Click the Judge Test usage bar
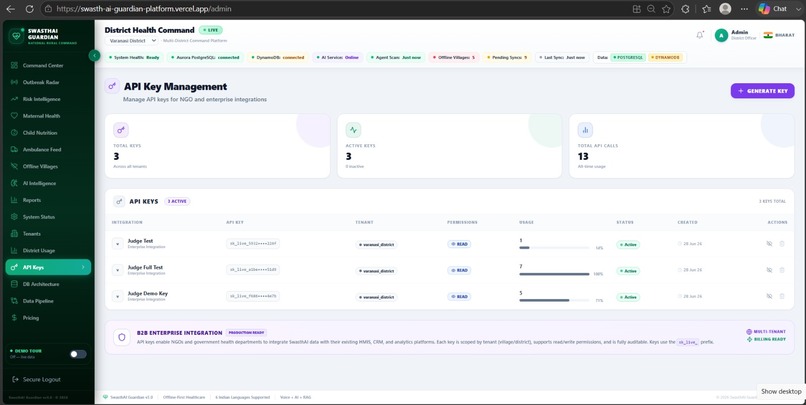 point(554,248)
